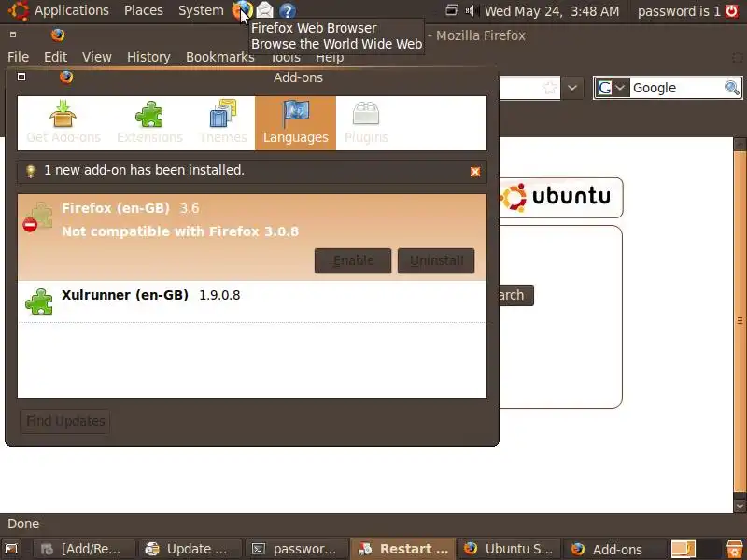Click the incompatible Firefox en-GB add-on icon

(x=38, y=217)
